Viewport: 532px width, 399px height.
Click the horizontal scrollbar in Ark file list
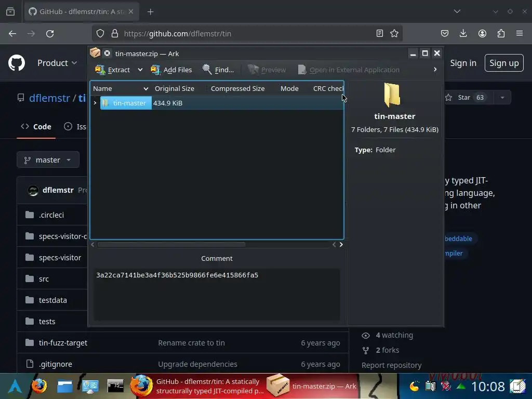pos(171,244)
